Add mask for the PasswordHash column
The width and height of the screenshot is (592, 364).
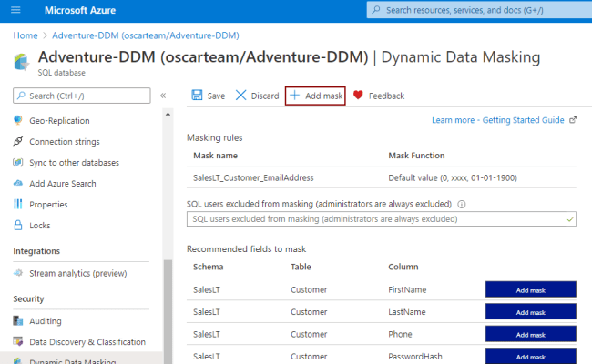point(530,356)
